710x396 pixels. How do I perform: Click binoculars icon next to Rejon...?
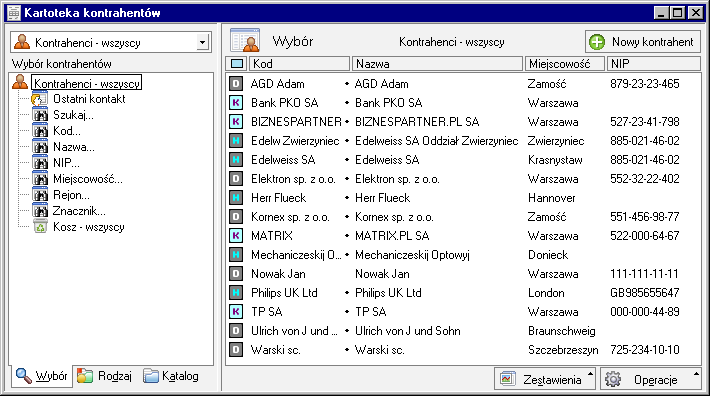(x=40, y=195)
